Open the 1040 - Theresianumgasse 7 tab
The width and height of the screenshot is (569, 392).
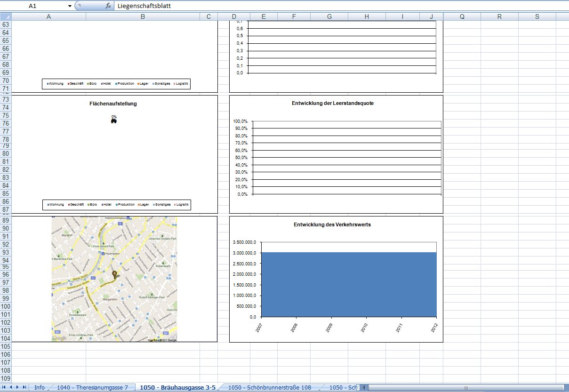pos(92,387)
